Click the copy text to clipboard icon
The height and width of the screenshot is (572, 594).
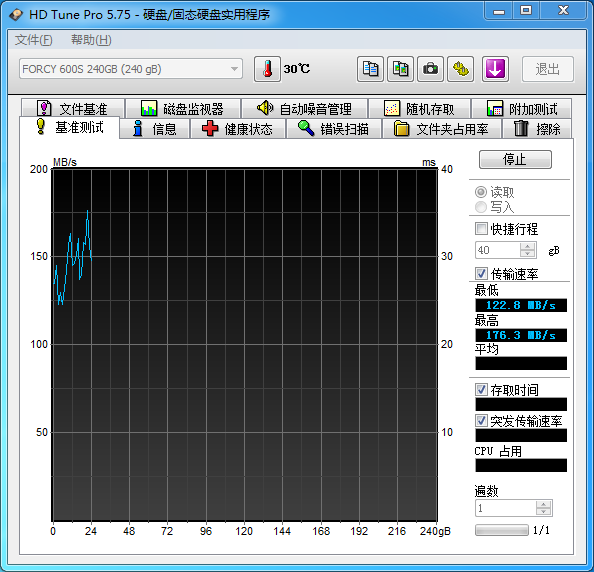(x=370, y=69)
